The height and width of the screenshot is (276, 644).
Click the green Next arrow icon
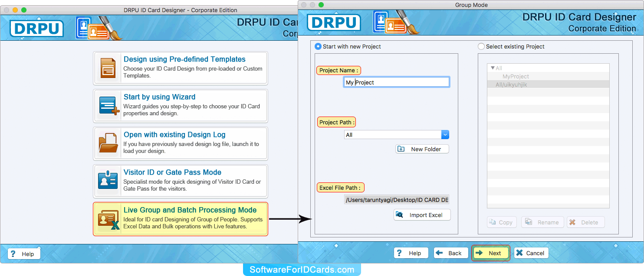pyautogui.click(x=480, y=253)
